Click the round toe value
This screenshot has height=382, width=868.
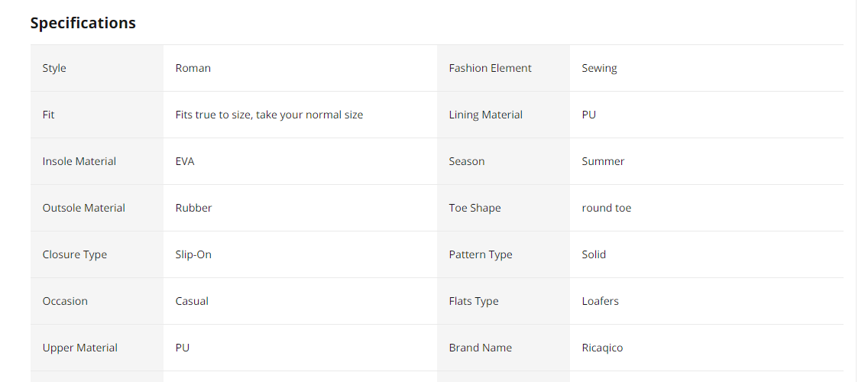pyautogui.click(x=606, y=208)
